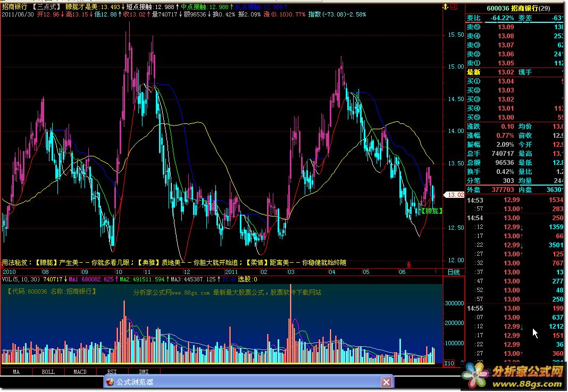Click the 买② 13.03 bid row

[514, 90]
